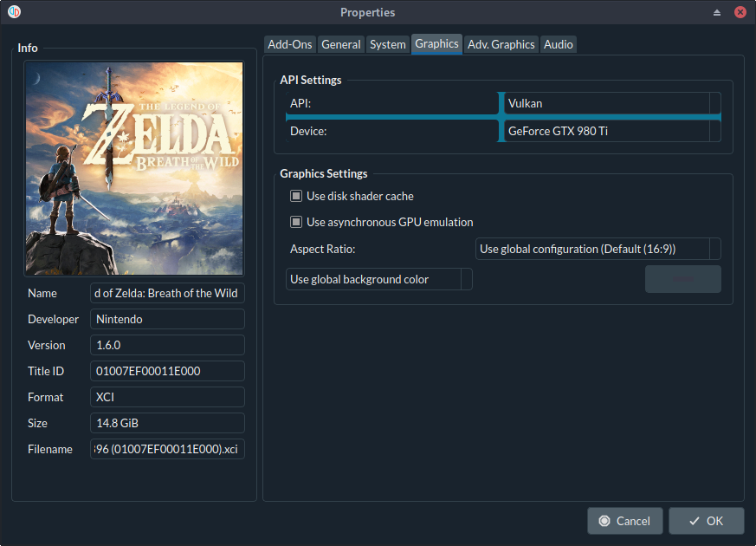
Task: Open the API dropdown showing Vulkan
Action: tap(611, 103)
